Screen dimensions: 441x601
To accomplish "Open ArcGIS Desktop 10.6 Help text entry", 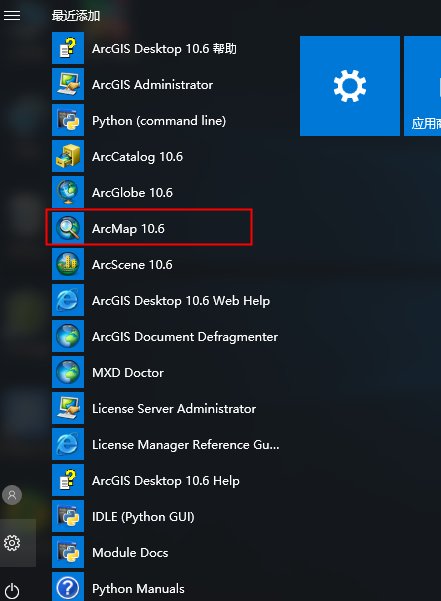I will pyautogui.click(x=166, y=481).
